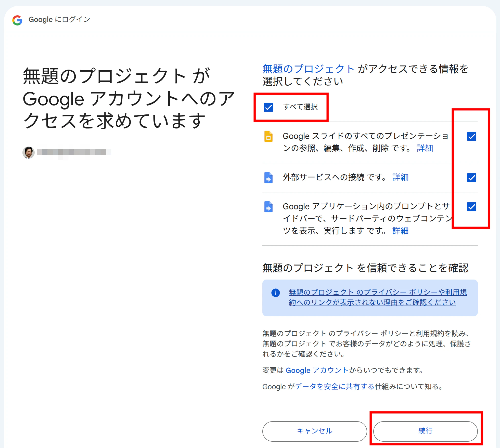
Task: Open 詳細 link for ウェブコンテンツ permission
Action: pyautogui.click(x=400, y=231)
